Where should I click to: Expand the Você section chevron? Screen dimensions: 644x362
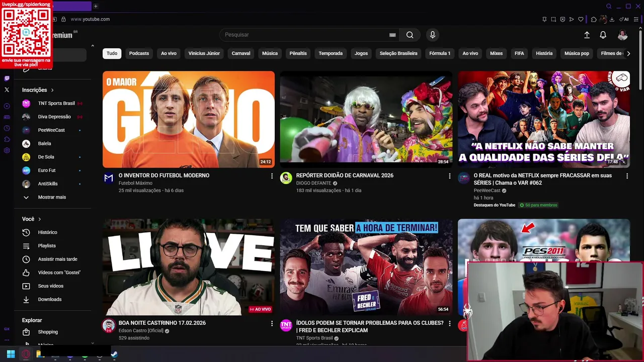[39, 219]
